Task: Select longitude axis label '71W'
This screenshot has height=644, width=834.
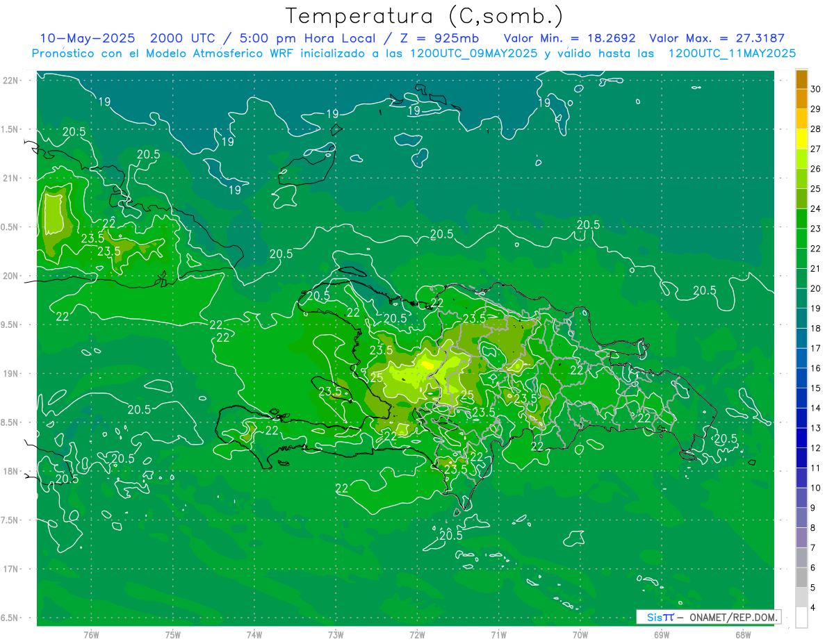Action: pyautogui.click(x=498, y=635)
